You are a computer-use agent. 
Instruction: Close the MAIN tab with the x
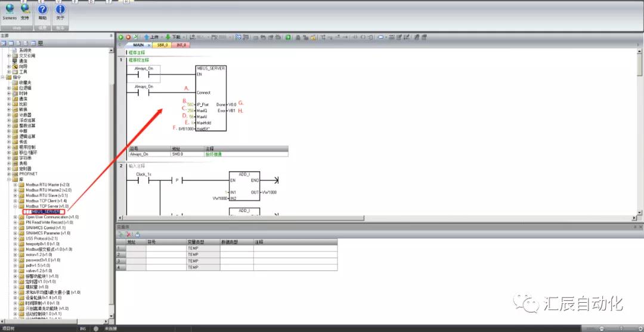(148, 45)
